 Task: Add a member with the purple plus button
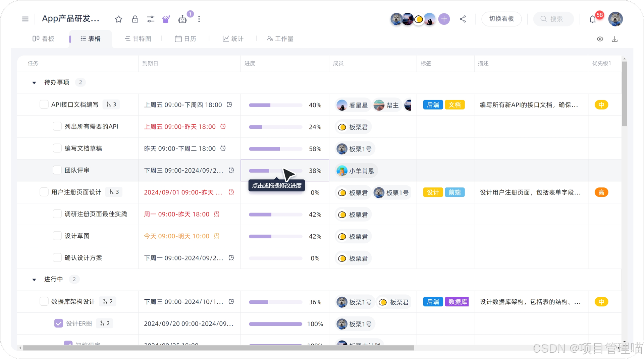[x=444, y=19]
